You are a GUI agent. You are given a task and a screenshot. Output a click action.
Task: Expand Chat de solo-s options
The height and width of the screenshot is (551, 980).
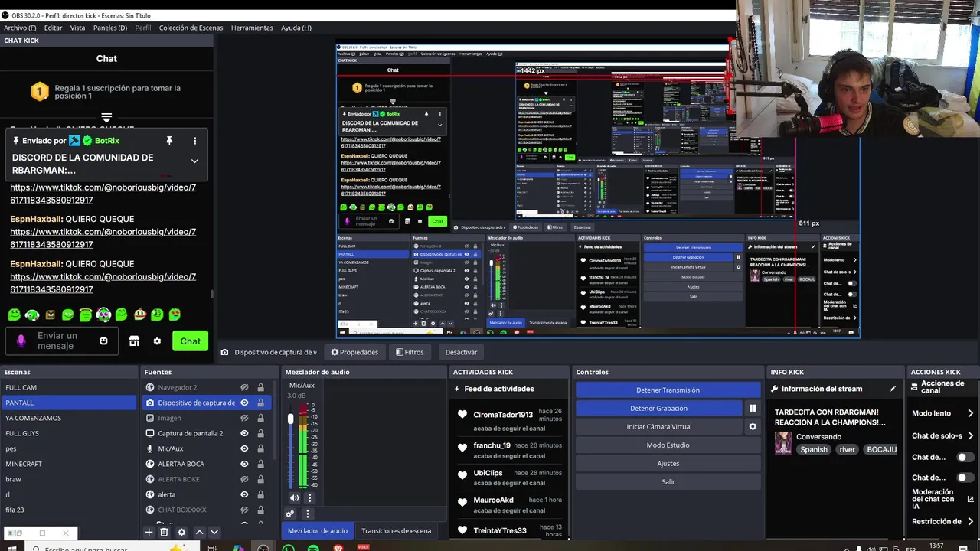[970, 435]
